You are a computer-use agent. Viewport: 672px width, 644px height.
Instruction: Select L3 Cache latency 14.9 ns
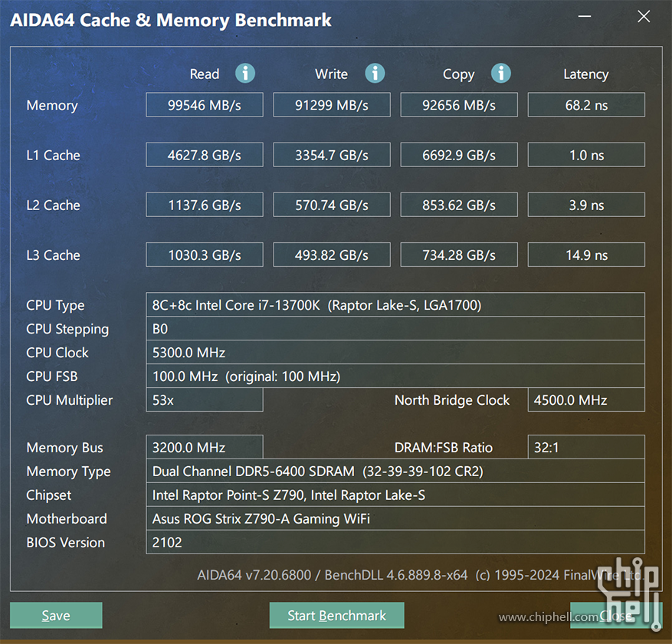pyautogui.click(x=586, y=255)
